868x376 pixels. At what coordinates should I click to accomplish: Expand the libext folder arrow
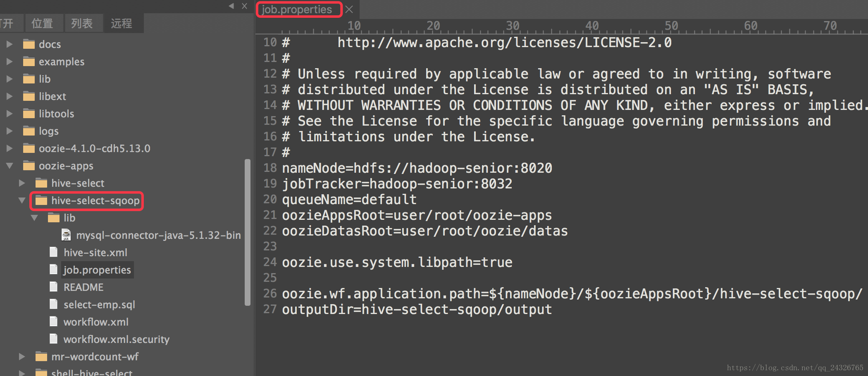pyautogui.click(x=10, y=96)
